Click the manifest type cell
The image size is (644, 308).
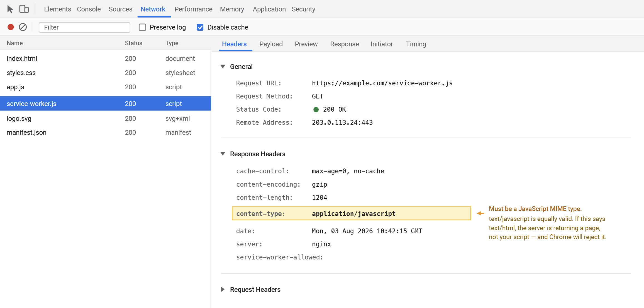pos(178,133)
